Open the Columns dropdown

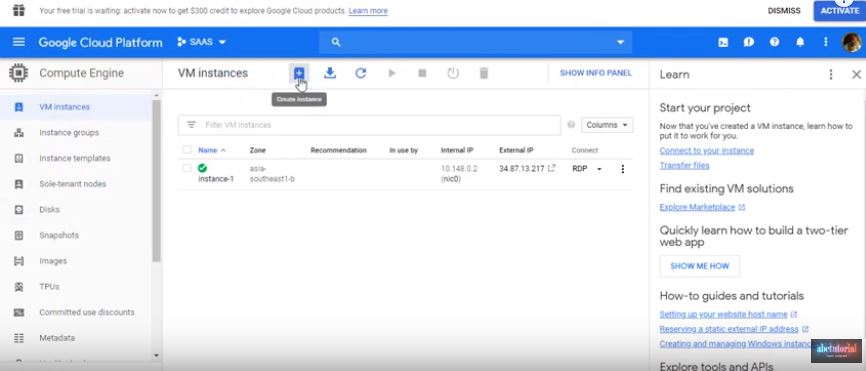[x=607, y=125]
